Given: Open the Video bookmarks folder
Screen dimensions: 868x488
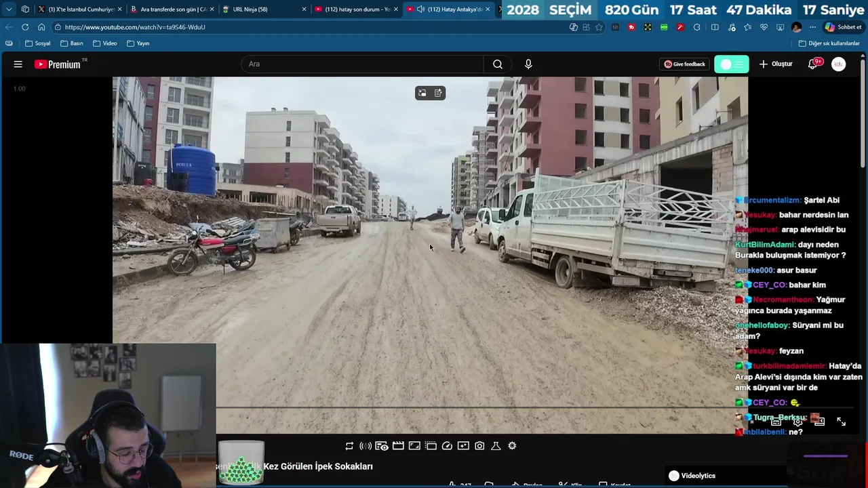Looking at the screenshot, I should (105, 43).
